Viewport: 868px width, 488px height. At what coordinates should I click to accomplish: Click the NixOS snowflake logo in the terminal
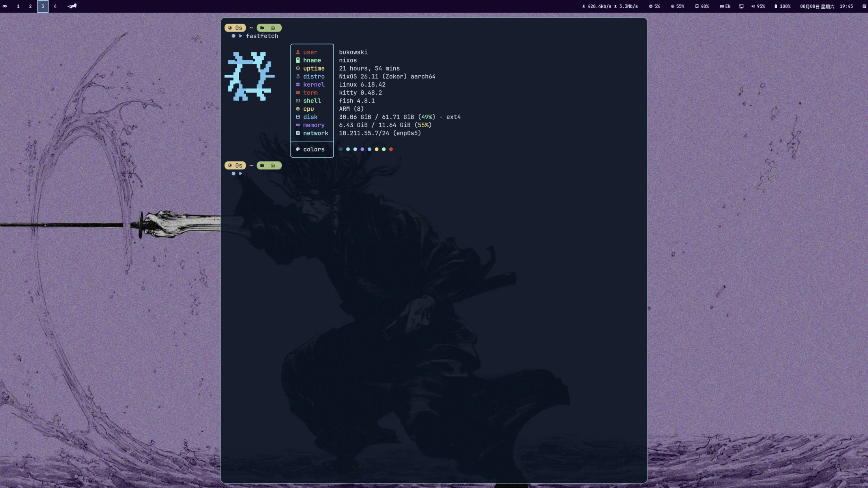click(x=249, y=76)
